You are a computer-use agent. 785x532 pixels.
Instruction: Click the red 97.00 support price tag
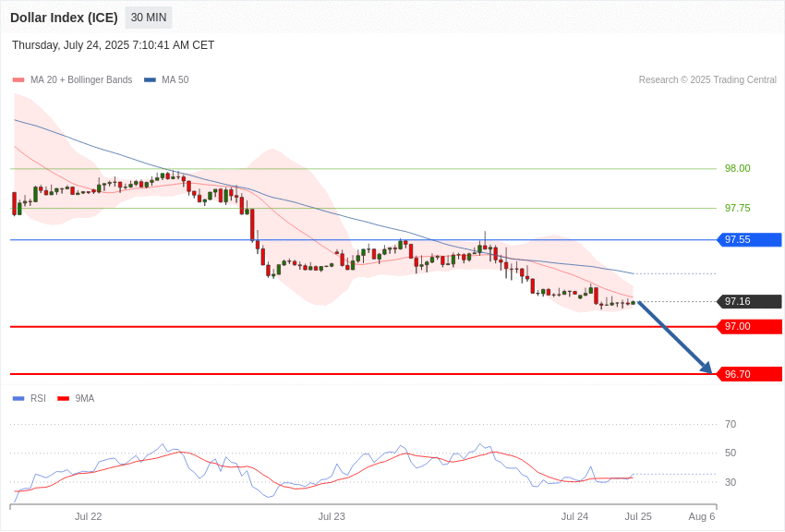tap(750, 327)
